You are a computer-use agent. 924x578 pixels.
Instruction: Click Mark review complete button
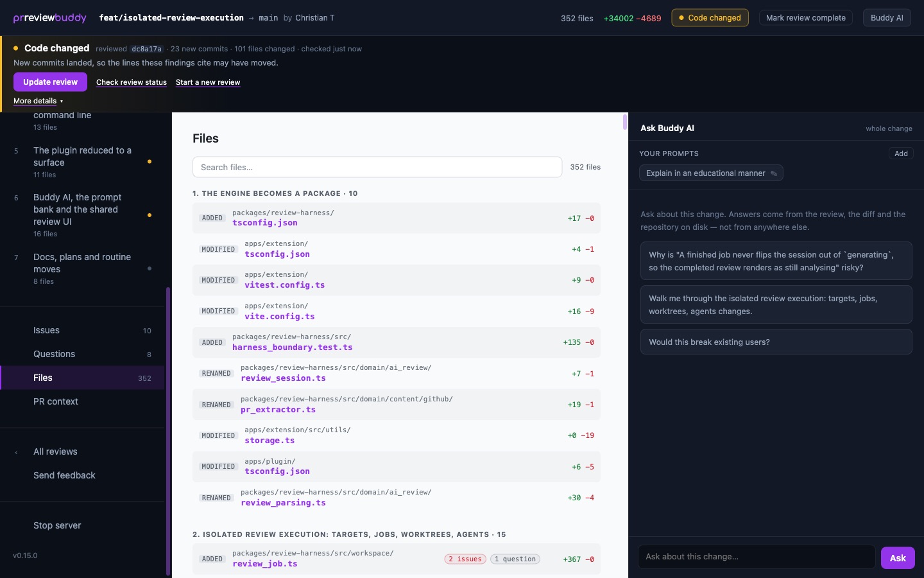(806, 18)
